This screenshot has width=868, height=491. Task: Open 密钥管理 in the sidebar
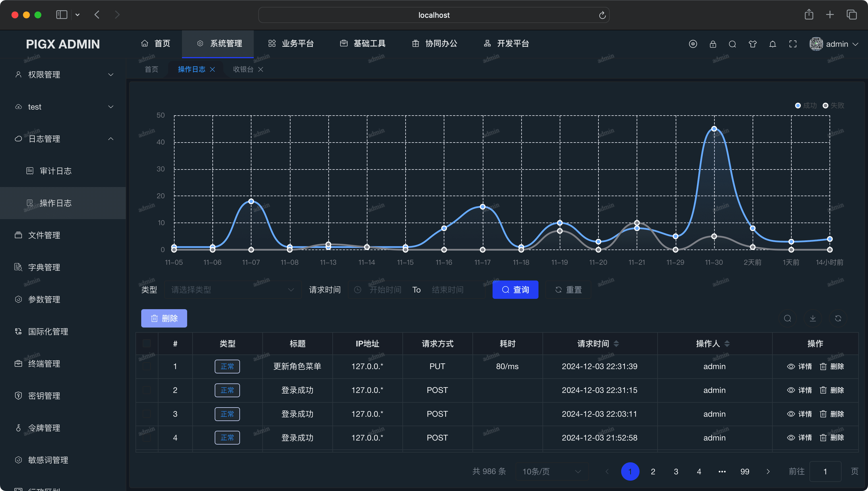click(63, 396)
